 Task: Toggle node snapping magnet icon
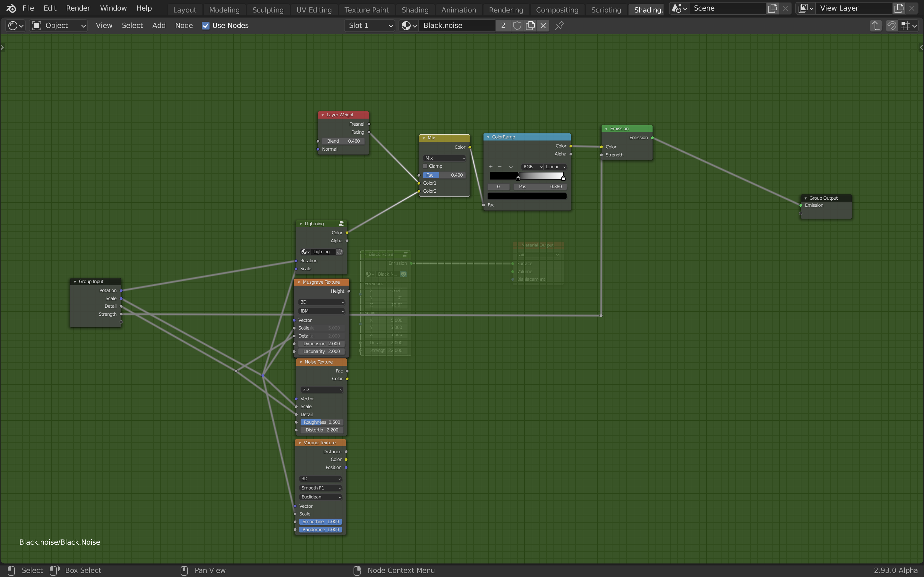tap(892, 26)
